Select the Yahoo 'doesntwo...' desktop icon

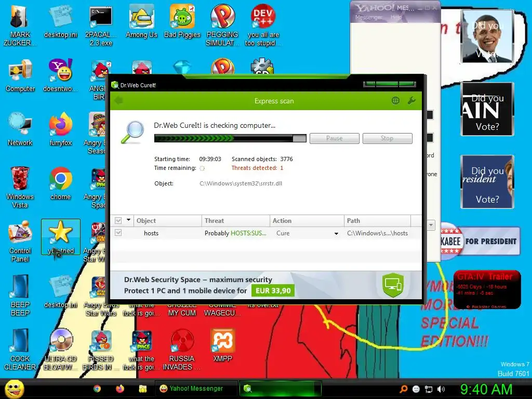tap(60, 75)
